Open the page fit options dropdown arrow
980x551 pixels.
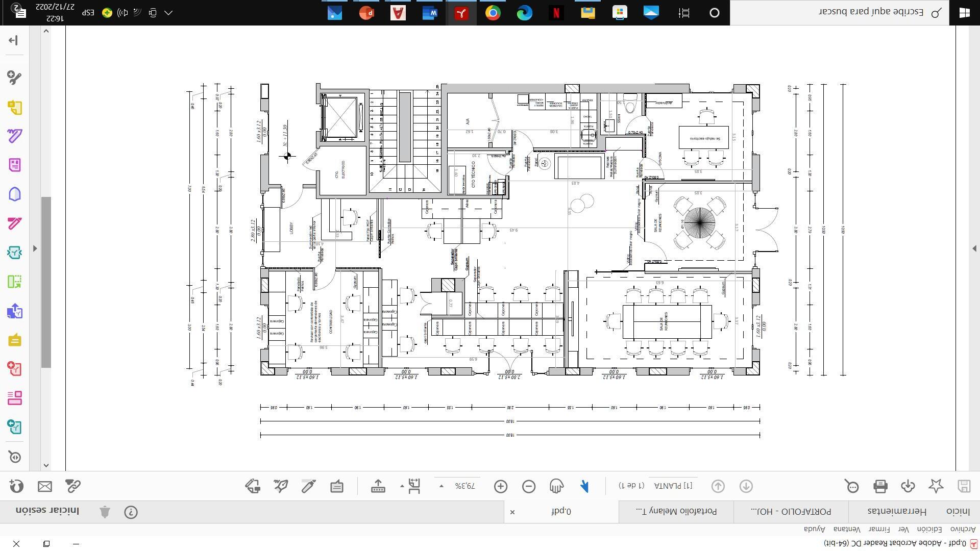click(x=402, y=486)
